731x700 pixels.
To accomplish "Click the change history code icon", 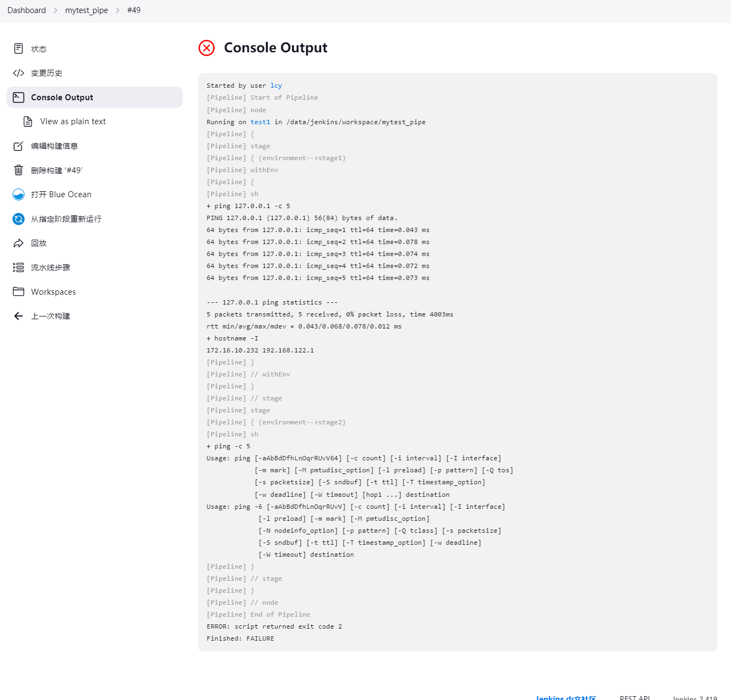I will tap(19, 73).
